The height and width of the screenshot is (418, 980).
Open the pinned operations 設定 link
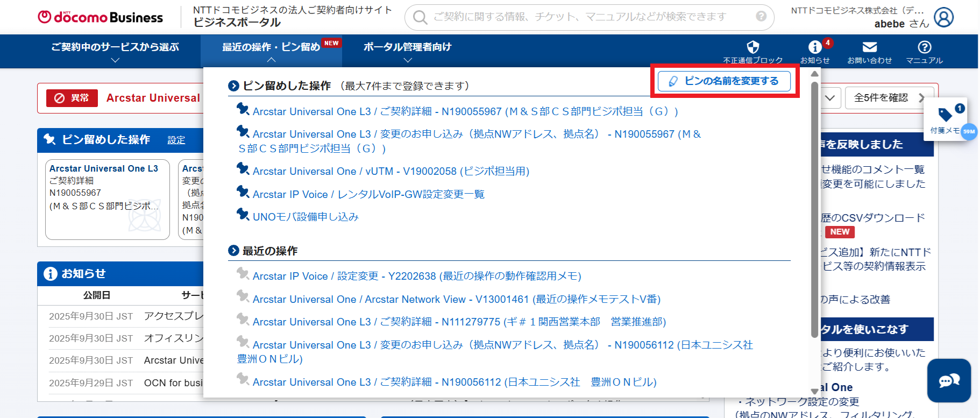(x=176, y=140)
